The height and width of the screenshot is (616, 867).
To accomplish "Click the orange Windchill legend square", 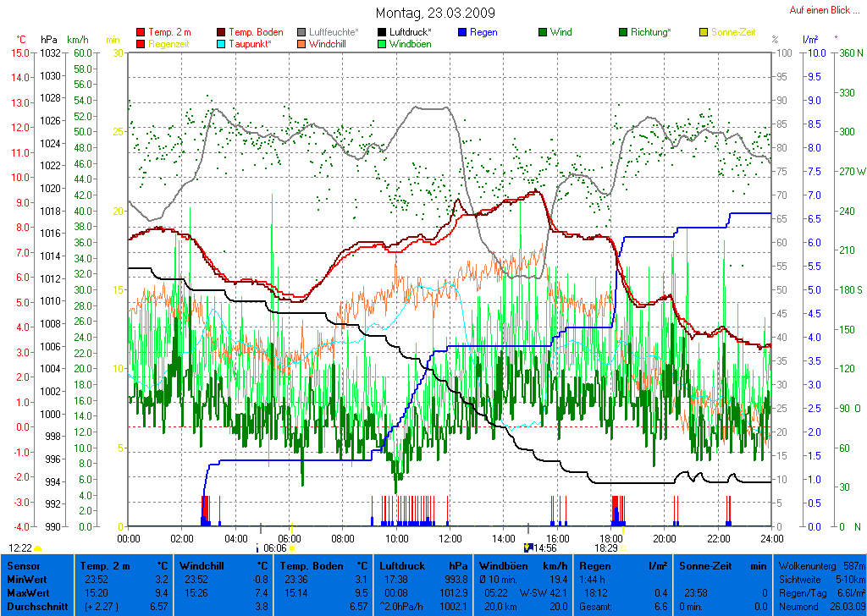I will click(302, 44).
